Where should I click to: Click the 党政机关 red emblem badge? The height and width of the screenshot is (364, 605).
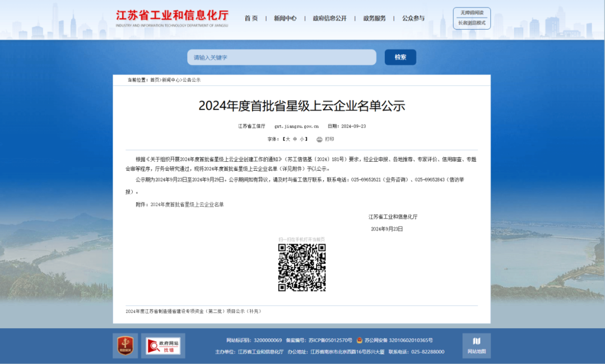tap(125, 346)
